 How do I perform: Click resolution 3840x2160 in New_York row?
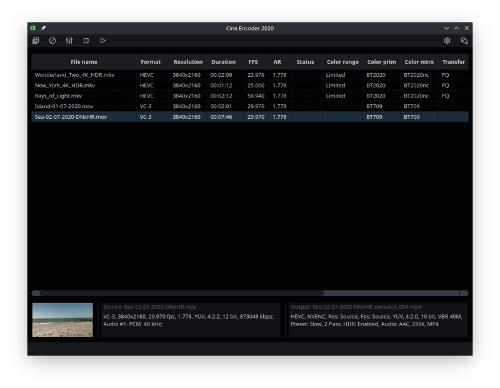coord(187,86)
